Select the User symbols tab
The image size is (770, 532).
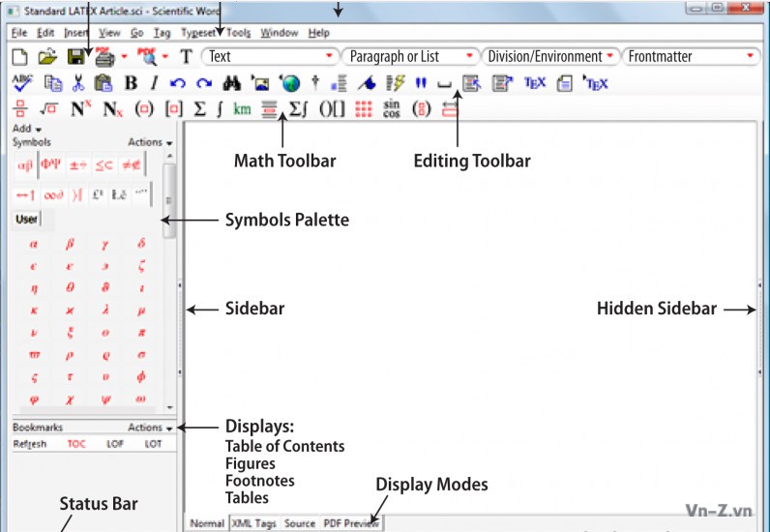click(x=26, y=220)
